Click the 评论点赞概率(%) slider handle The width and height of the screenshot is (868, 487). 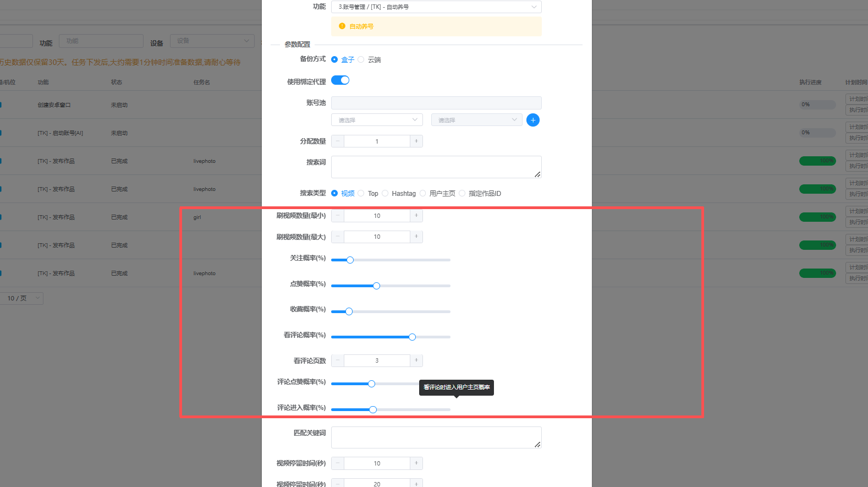pyautogui.click(x=371, y=384)
